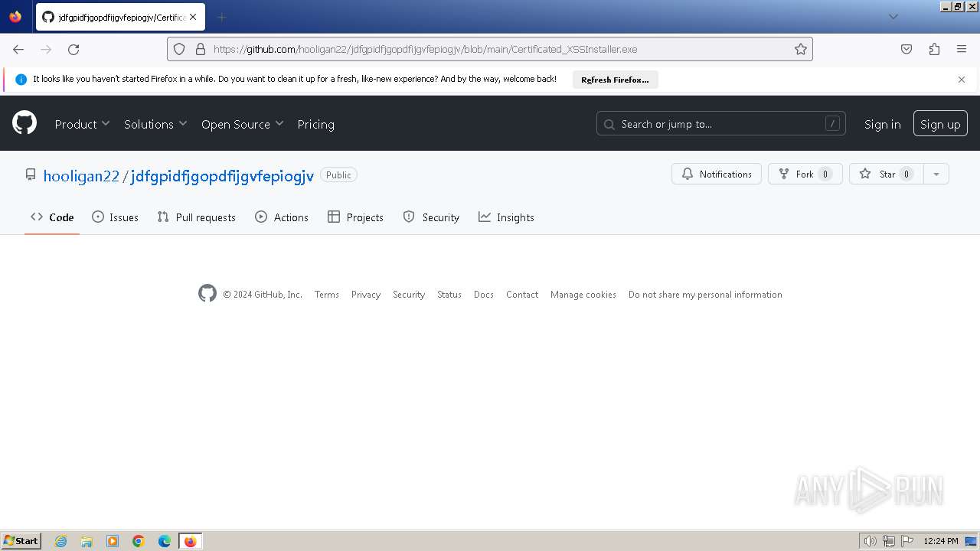
Task: Expand the Solutions menu
Action: (155, 124)
